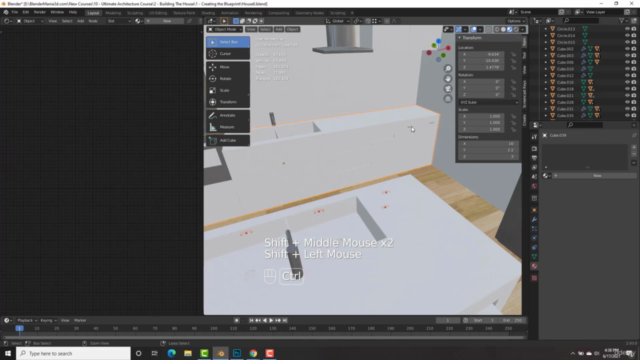Screen dimensions: 640x360
Task: Hide Circle.013 in viewport with eye icon
Action: point(627,29)
